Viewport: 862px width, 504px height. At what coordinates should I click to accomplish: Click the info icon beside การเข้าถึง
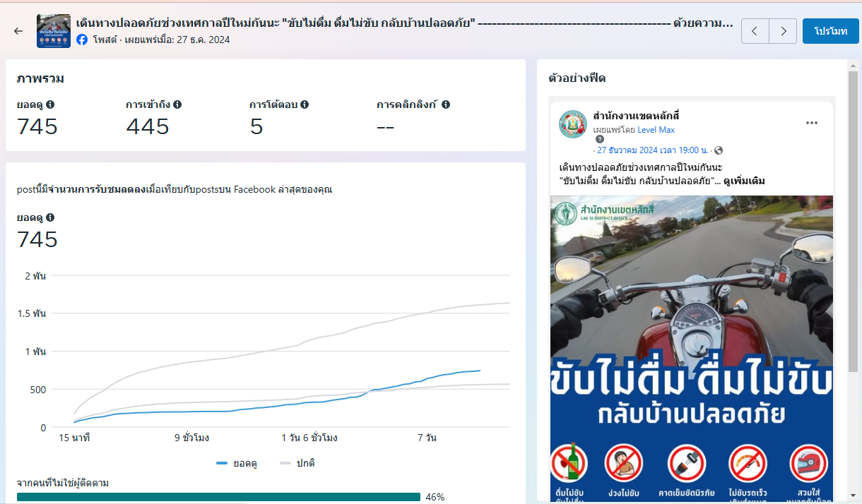coord(177,104)
